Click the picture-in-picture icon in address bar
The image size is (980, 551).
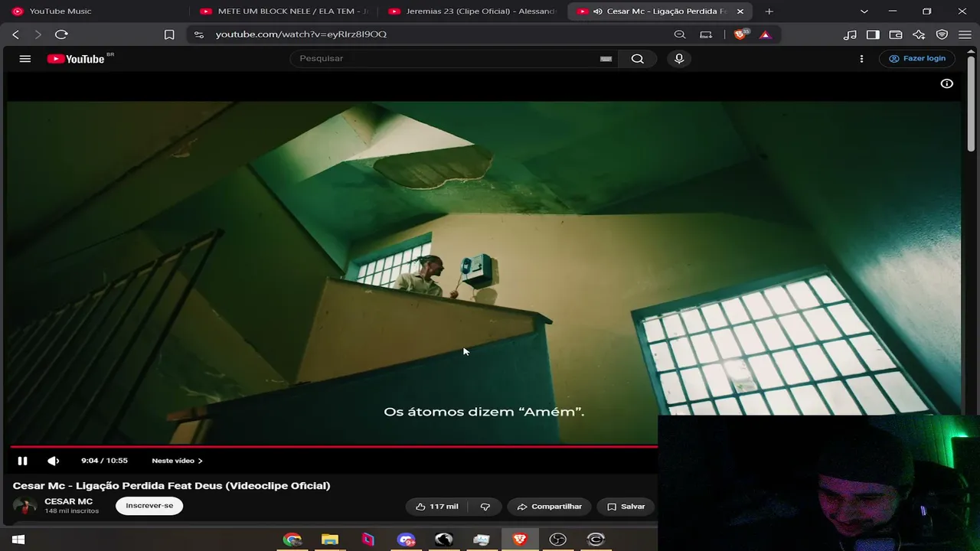click(x=706, y=34)
